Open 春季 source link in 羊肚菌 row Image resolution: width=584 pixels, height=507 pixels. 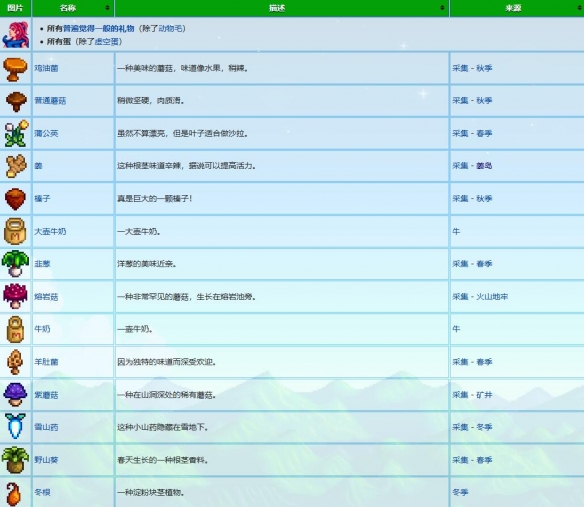tap(484, 362)
